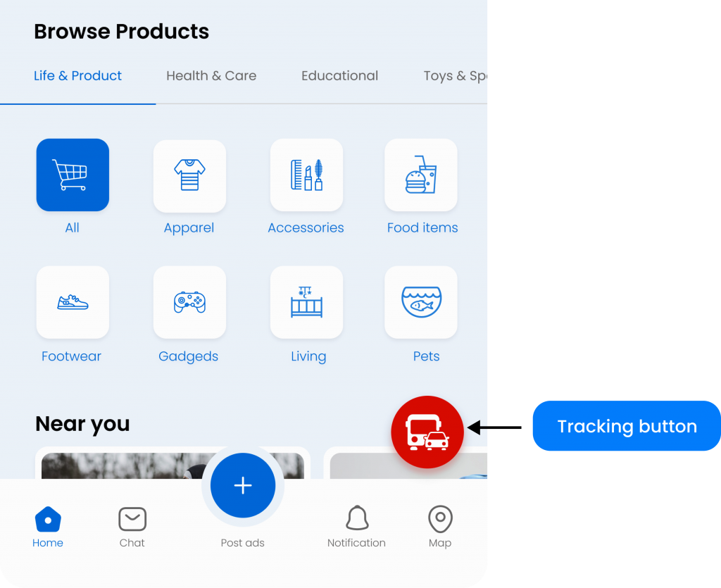This screenshot has height=588, width=721.
Task: Select the Living crib icon
Action: point(306,302)
